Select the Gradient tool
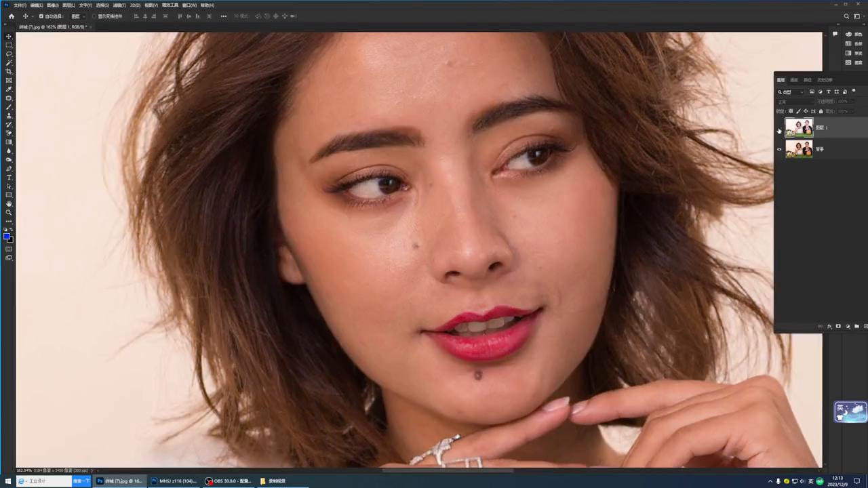 (x=9, y=142)
